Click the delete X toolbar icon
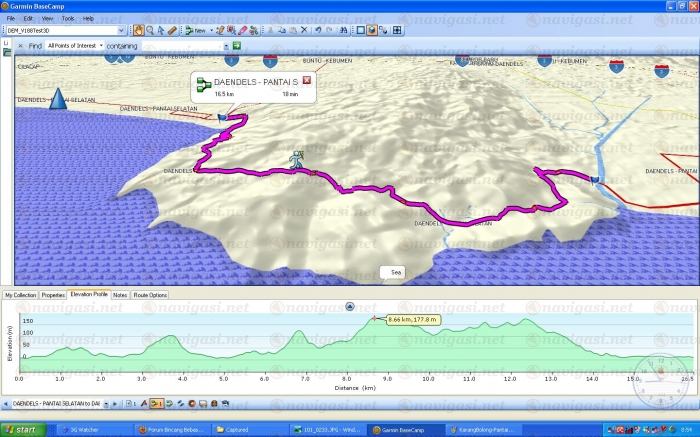The image size is (700, 437). (303, 31)
